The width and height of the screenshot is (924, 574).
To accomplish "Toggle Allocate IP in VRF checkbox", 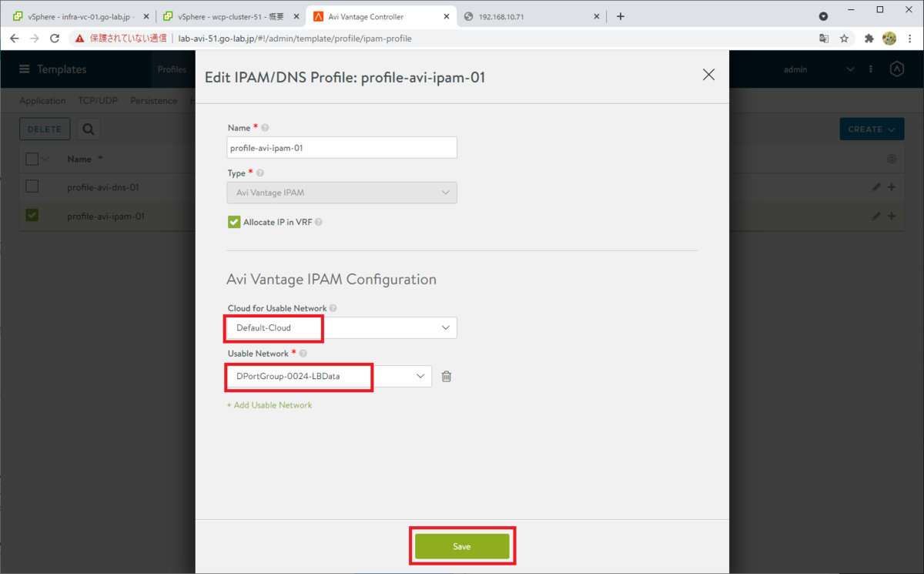I will (x=234, y=222).
